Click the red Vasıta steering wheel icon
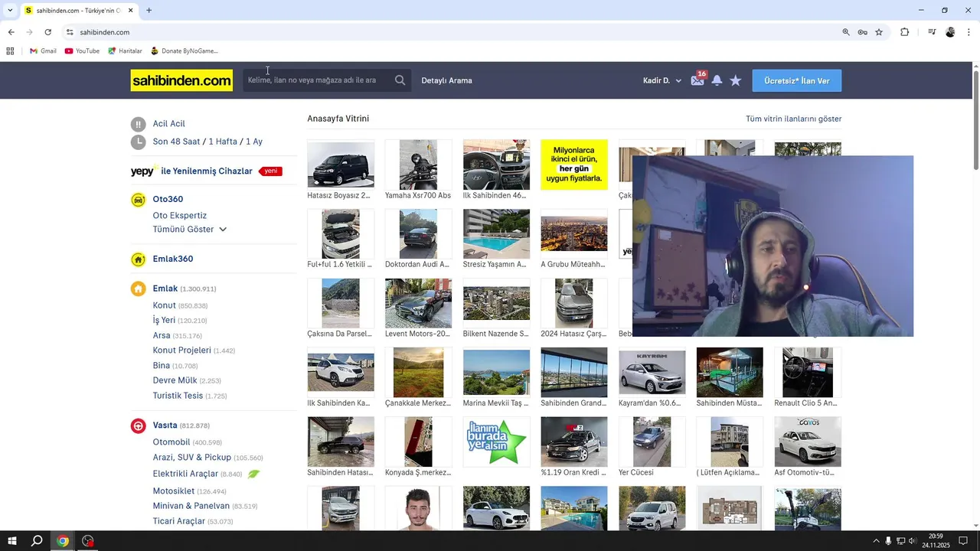980x551 pixels. 138,425
